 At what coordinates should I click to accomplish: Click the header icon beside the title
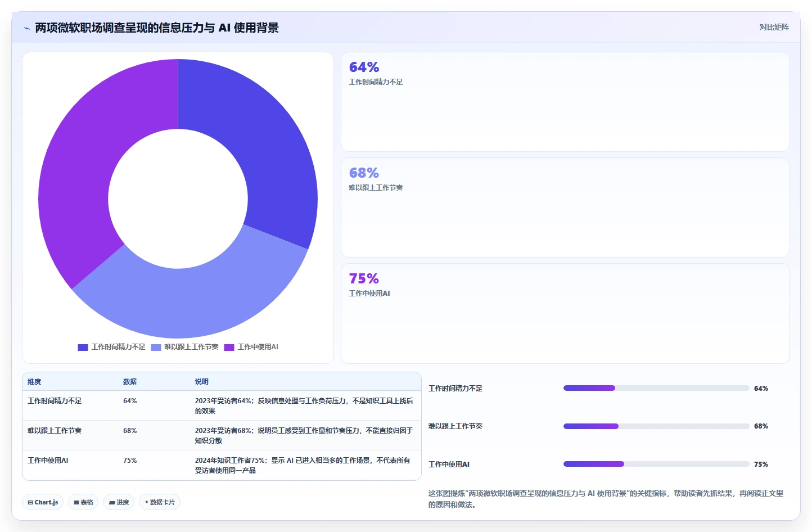coord(26,28)
